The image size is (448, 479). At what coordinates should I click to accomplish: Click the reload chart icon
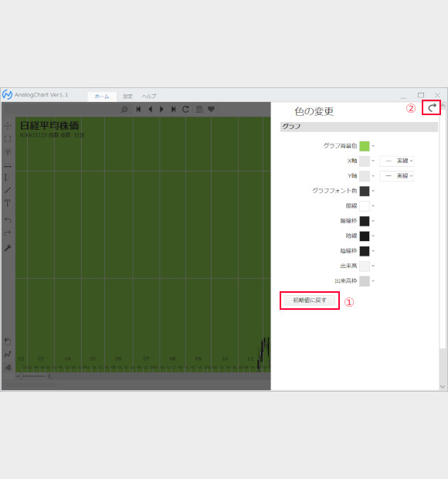pos(185,109)
